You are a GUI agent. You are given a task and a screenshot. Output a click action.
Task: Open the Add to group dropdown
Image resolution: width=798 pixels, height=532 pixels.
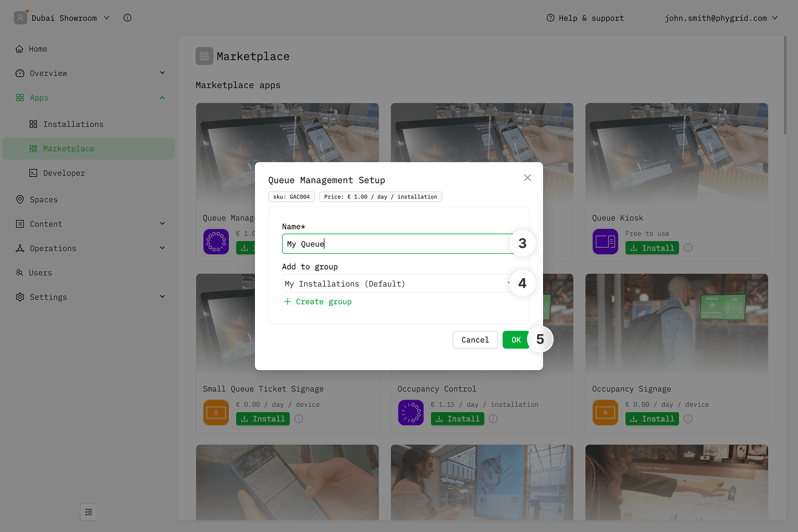396,284
